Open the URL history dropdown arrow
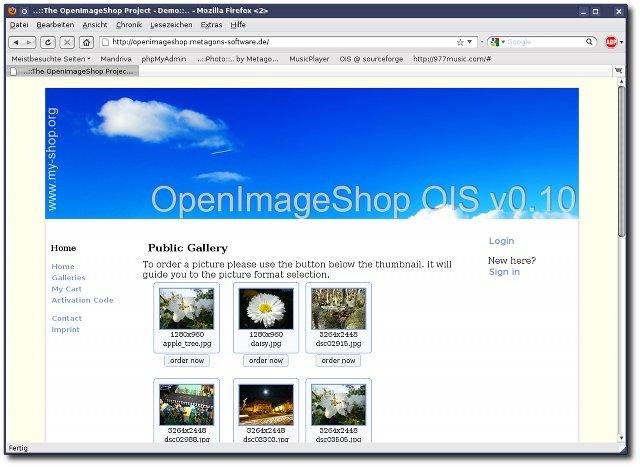 tap(470, 42)
